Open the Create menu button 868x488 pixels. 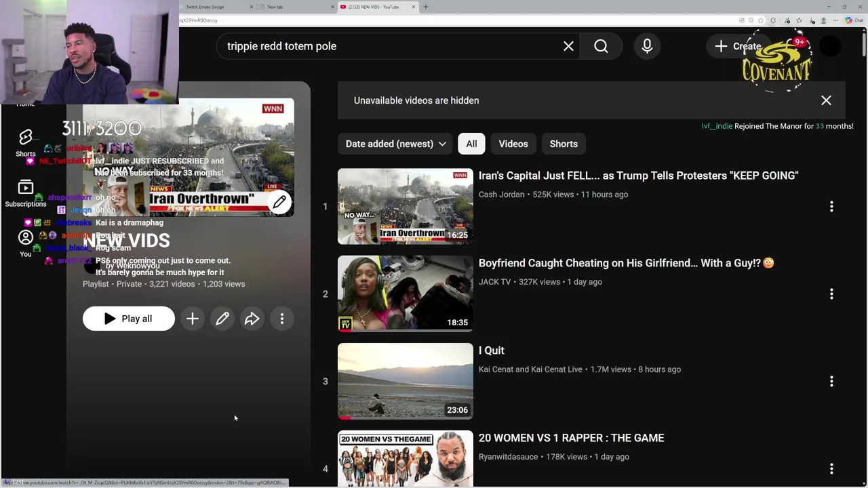[x=738, y=46]
